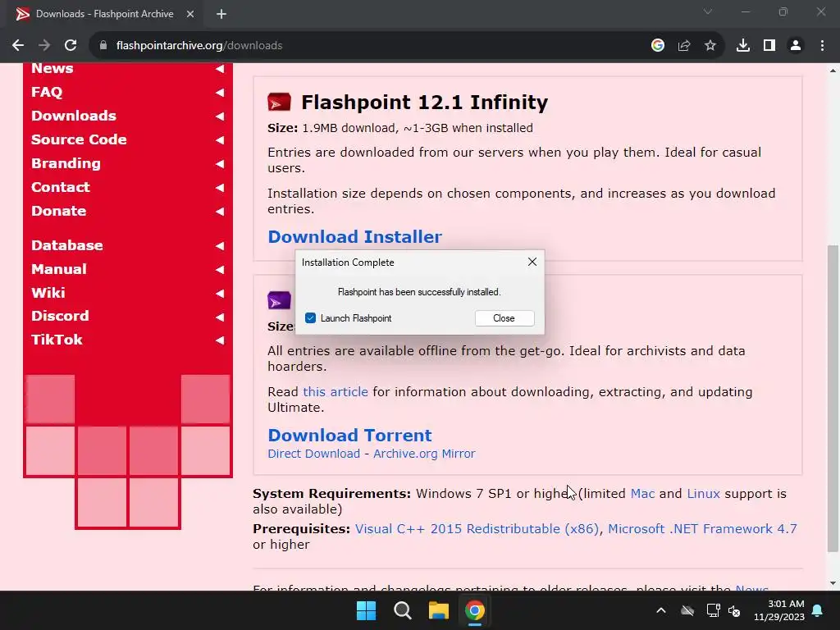Open Contact in the sidebar menu
The image size is (840, 630).
point(61,187)
